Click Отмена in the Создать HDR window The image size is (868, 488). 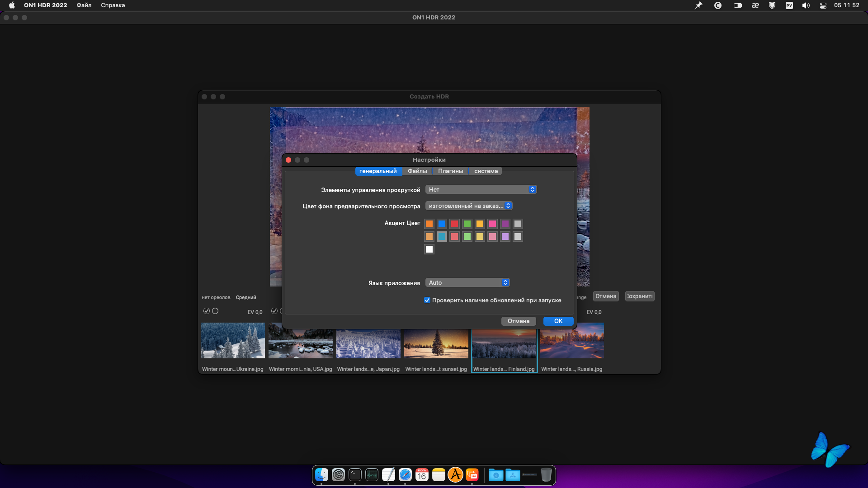pyautogui.click(x=606, y=296)
